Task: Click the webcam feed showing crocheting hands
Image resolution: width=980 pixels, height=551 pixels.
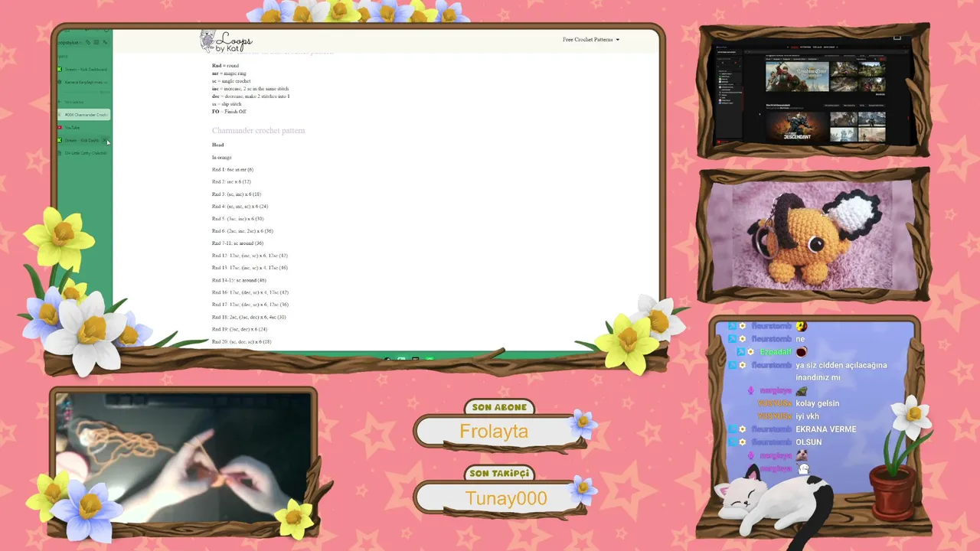Action: coord(183,458)
